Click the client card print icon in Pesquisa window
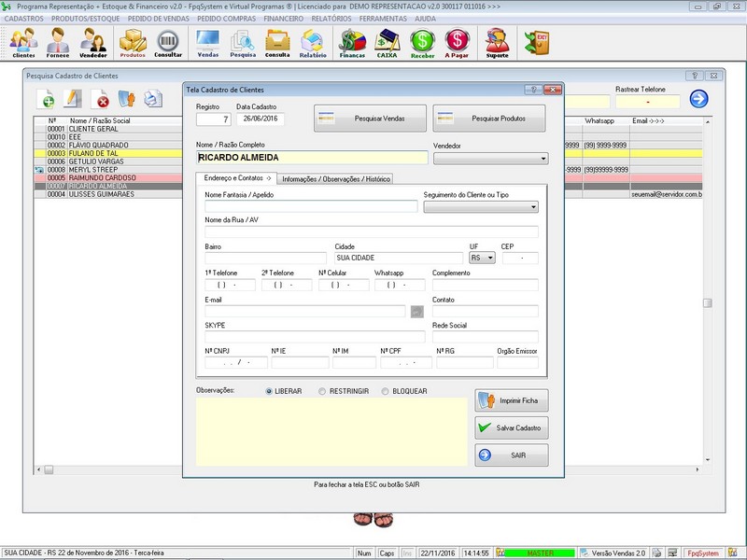 [127, 99]
